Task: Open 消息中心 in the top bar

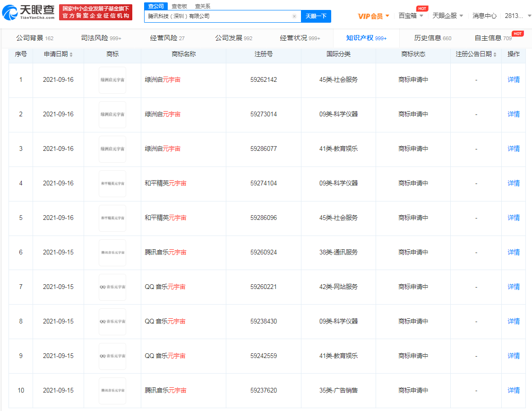Action: coord(484,16)
